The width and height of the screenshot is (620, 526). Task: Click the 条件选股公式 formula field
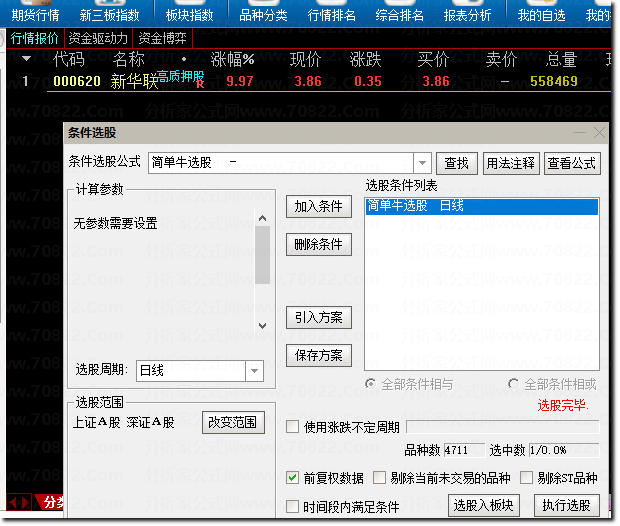point(281,163)
